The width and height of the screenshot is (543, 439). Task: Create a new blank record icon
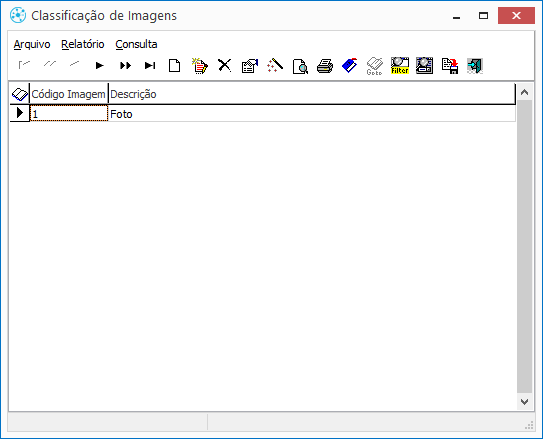pos(175,65)
